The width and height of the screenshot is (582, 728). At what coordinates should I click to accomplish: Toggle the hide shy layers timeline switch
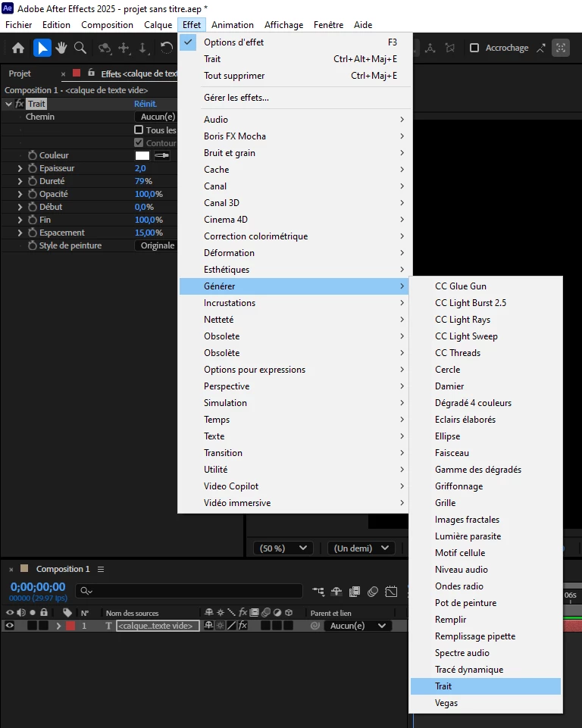336,591
